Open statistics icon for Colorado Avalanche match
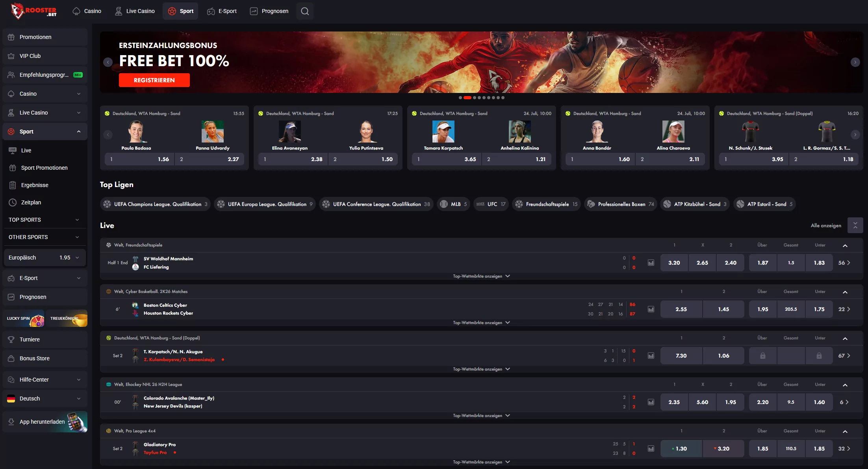868x469 pixels. 651,402
